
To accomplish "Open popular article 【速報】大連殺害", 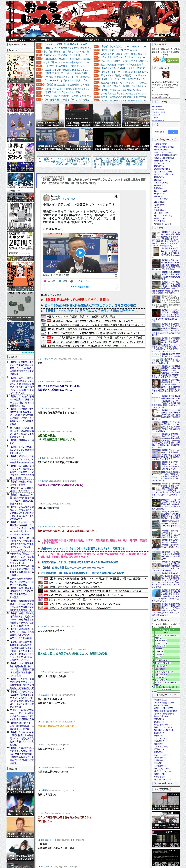I will coord(22,368).
